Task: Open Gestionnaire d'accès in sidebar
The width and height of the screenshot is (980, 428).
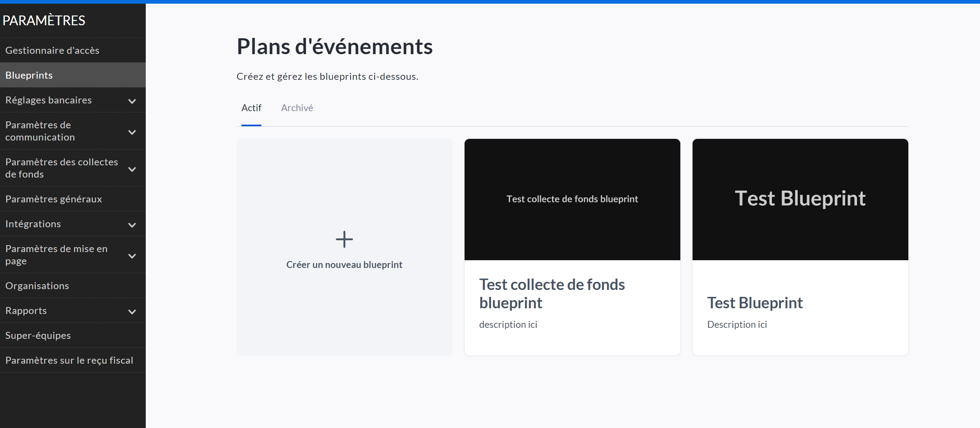Action: [x=52, y=50]
